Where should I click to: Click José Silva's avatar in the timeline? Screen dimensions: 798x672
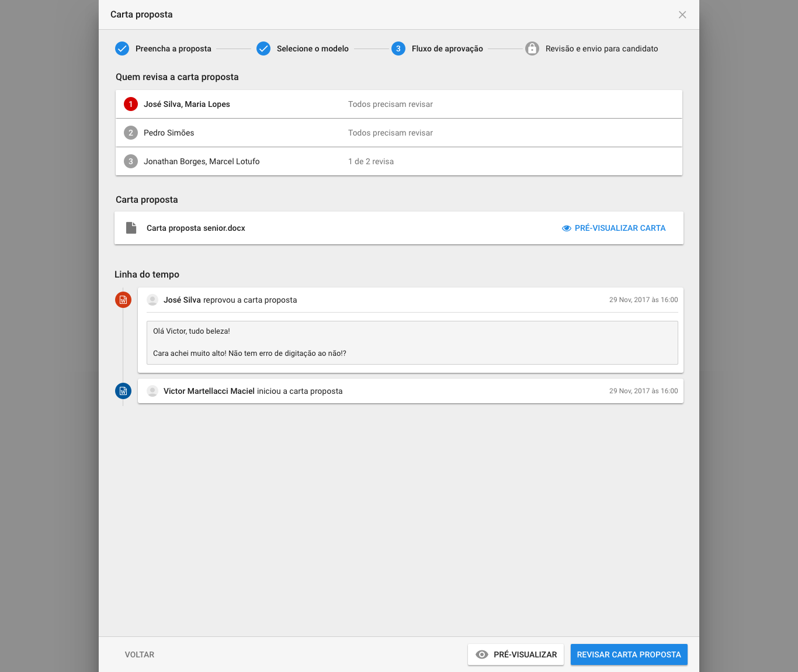[x=152, y=300]
